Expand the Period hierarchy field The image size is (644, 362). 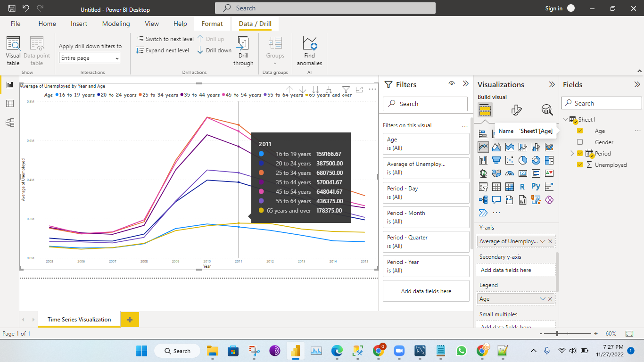572,153
